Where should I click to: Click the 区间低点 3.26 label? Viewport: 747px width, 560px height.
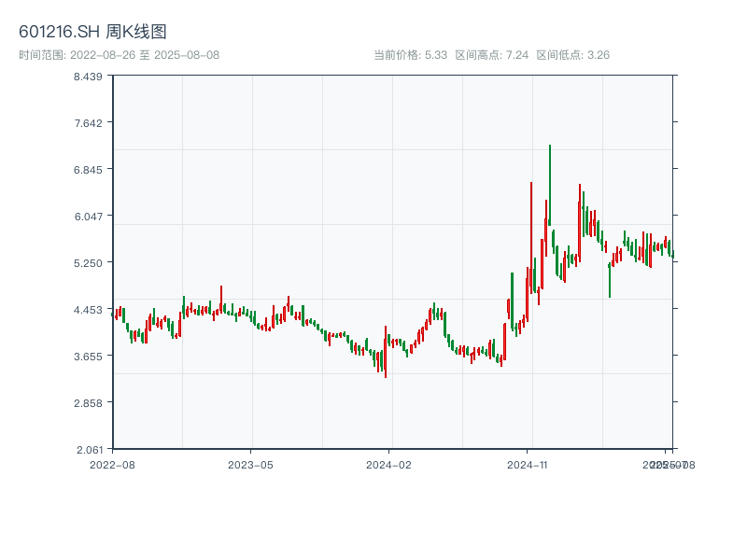[x=572, y=55]
